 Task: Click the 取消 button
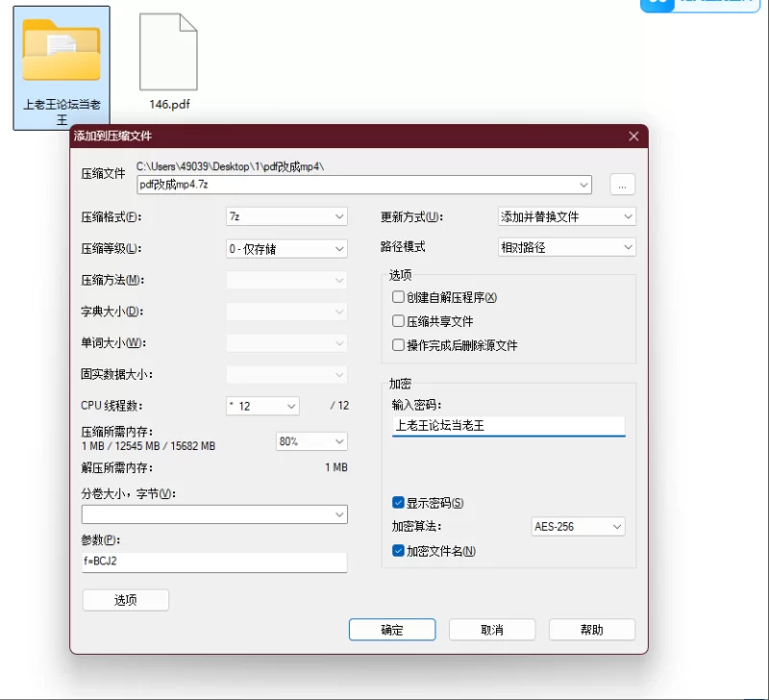click(x=492, y=630)
